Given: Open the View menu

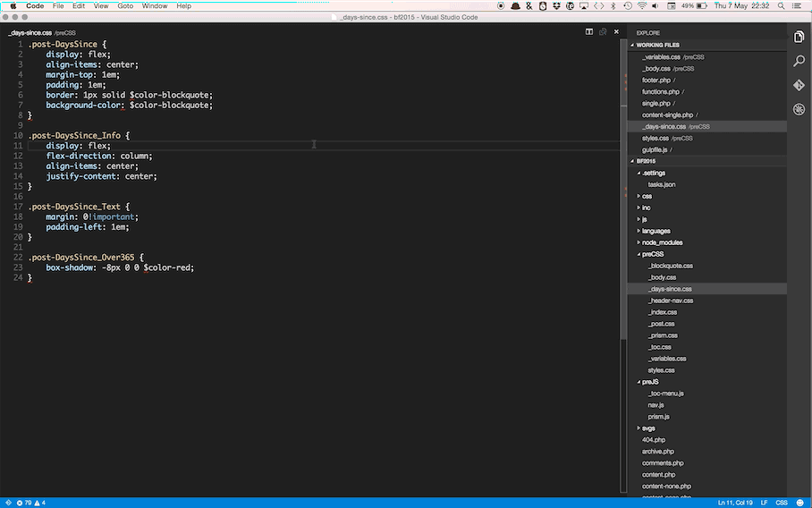Looking at the screenshot, I should (101, 5).
